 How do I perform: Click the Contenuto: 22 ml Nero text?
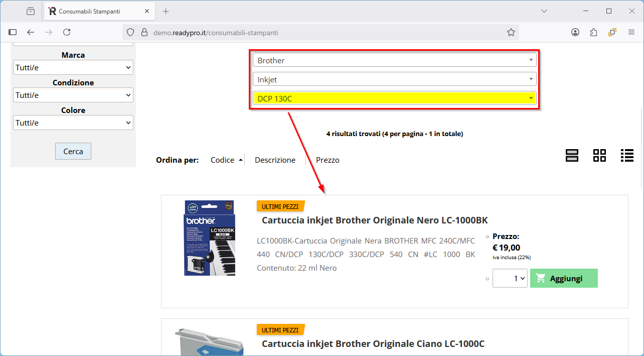[x=296, y=268]
